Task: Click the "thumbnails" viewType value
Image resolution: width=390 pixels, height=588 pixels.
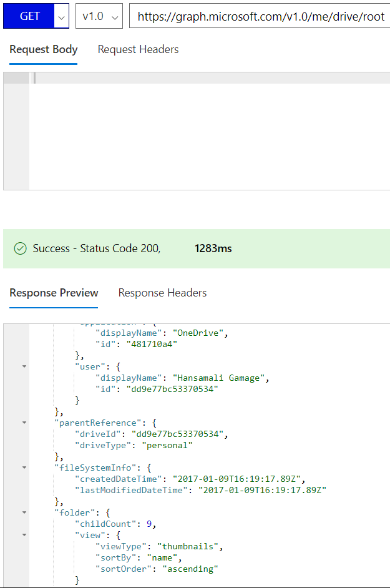Action: tap(188, 547)
